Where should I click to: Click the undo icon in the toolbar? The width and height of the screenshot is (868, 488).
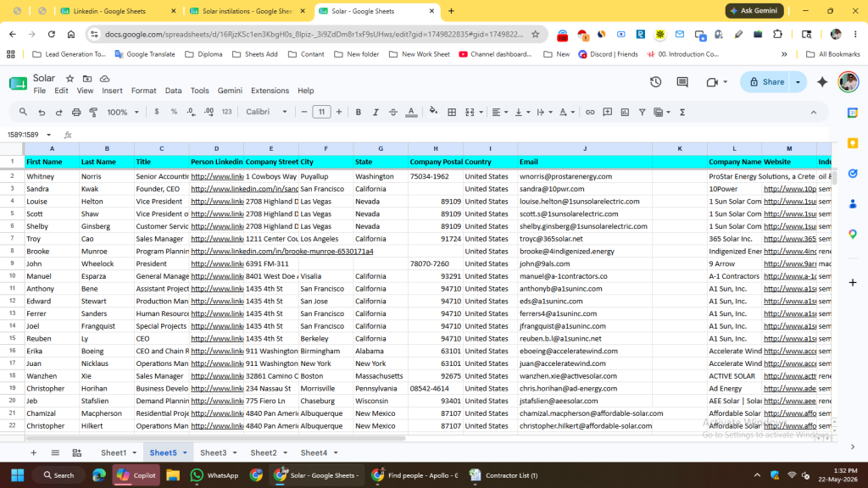[42, 113]
